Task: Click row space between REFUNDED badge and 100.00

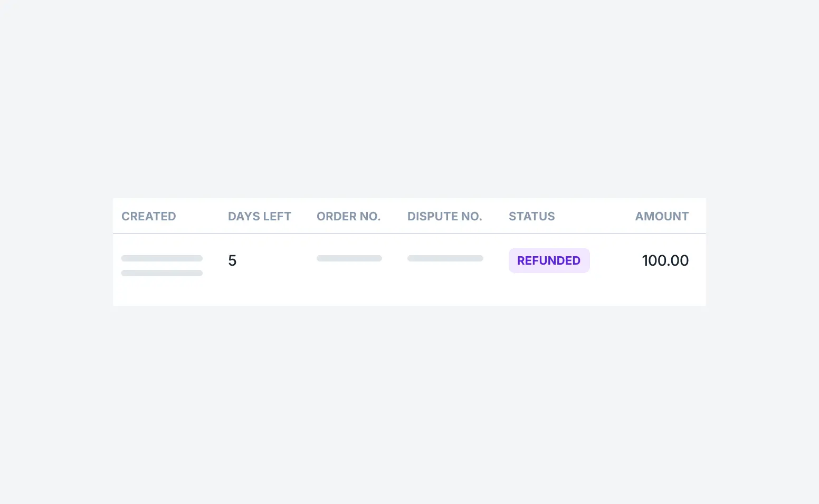Action: coord(615,260)
